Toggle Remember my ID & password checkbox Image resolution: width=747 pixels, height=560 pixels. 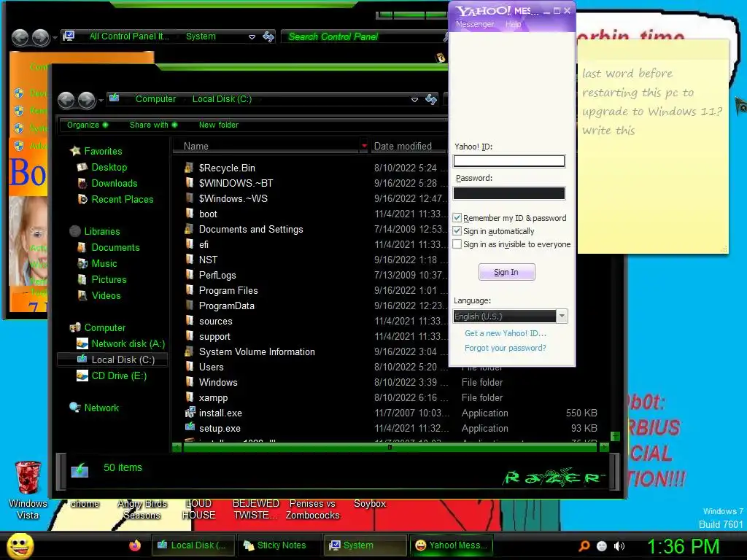point(457,217)
